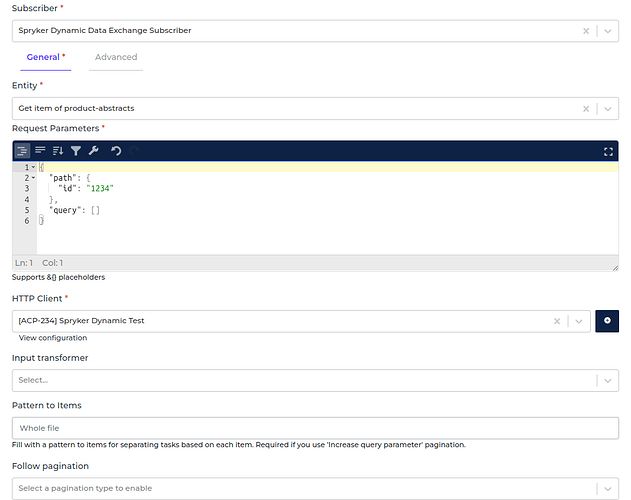The height and width of the screenshot is (500, 631).
Task: Click the sort contents icon in editor toolbar
Action: pos(58,151)
